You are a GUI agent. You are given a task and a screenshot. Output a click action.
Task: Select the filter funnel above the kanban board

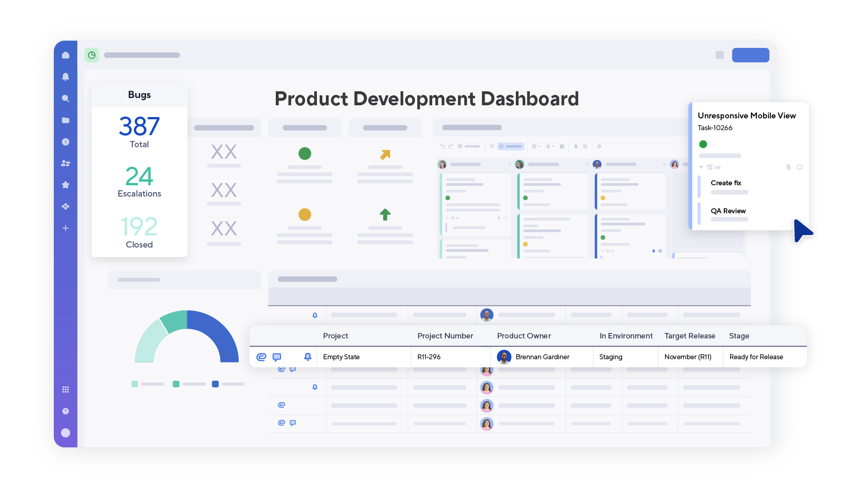(x=492, y=146)
